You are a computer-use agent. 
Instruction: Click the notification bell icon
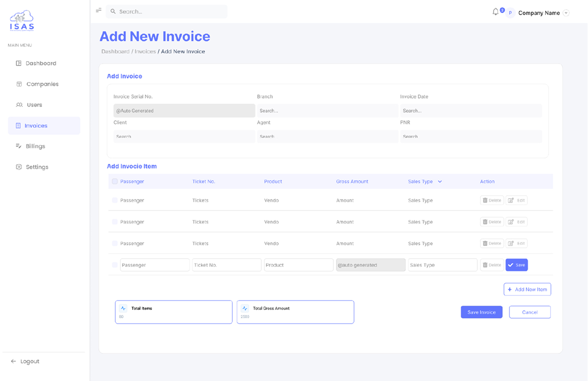495,12
